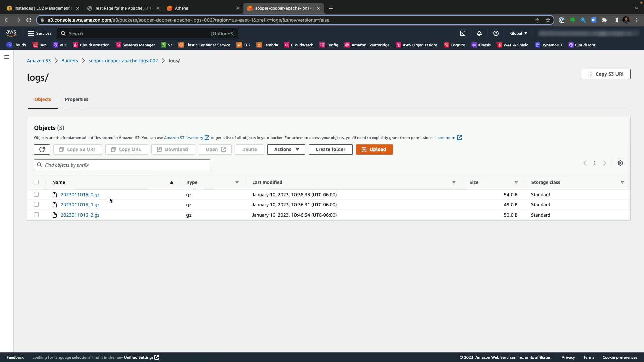Click the Size column sort arrow
The height and width of the screenshot is (362, 644).
(516, 182)
